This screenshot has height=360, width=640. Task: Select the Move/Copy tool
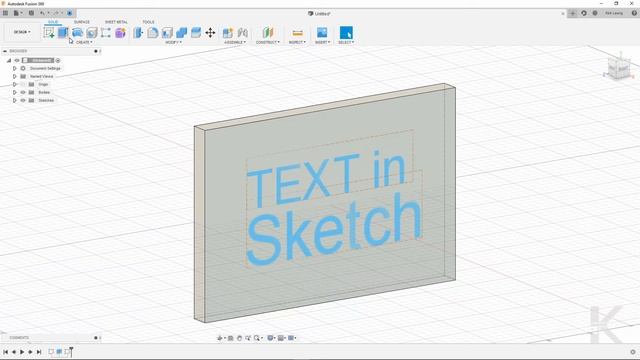pos(210,32)
